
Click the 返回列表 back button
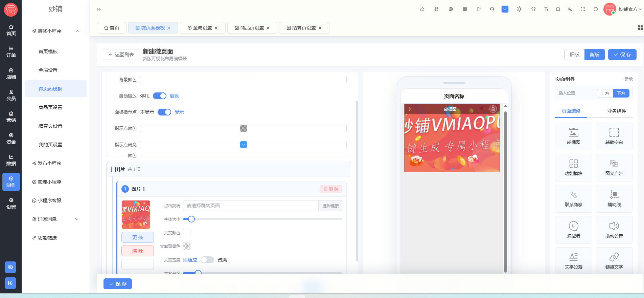[121, 55]
